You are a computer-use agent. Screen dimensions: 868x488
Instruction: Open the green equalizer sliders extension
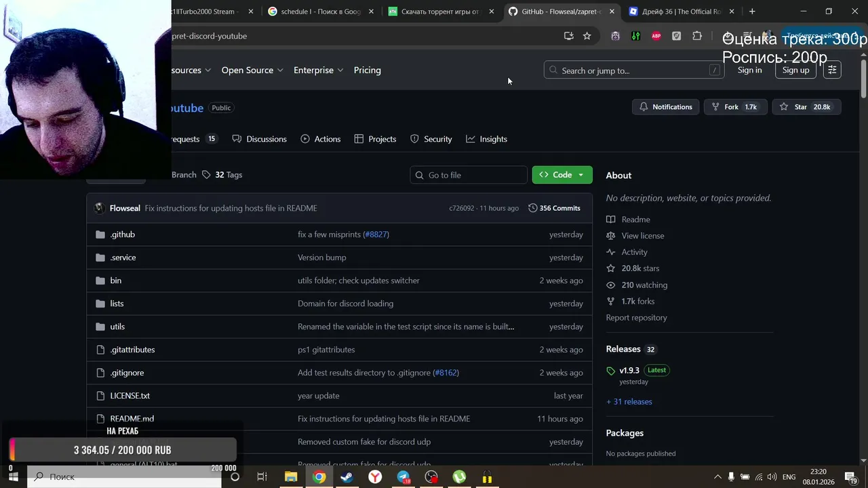[635, 36]
